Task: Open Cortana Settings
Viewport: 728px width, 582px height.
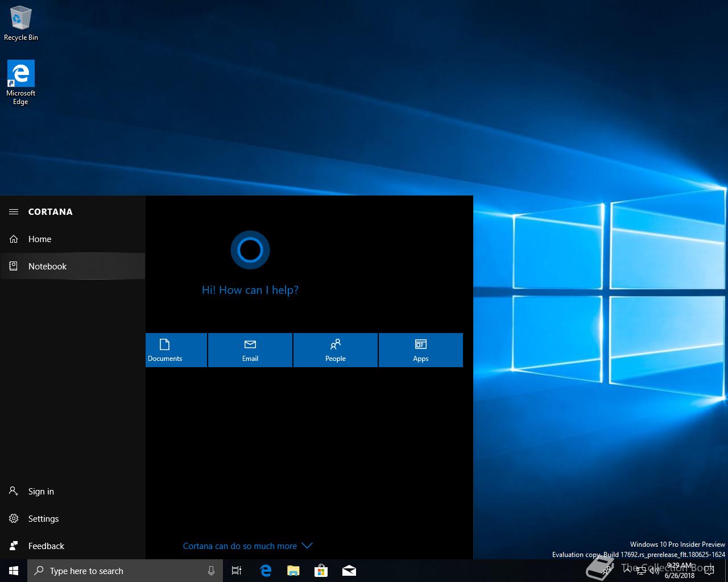Action: click(73, 519)
